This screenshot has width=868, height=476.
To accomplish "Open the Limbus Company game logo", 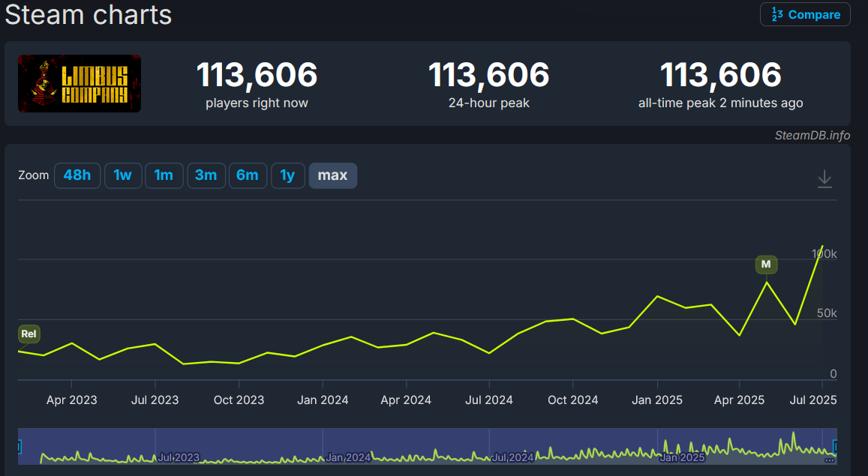I will tap(80, 83).
